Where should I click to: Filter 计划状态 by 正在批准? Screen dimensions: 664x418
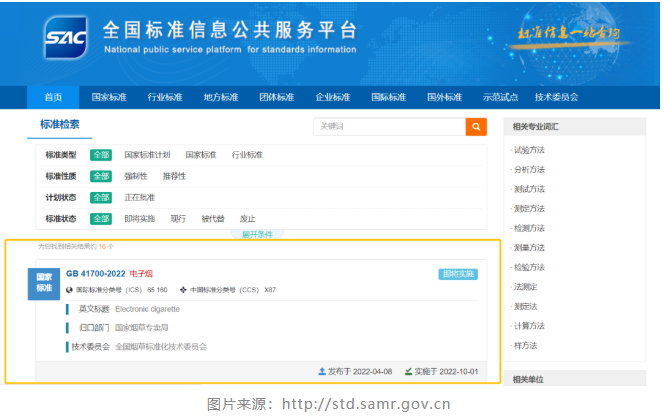pos(140,197)
